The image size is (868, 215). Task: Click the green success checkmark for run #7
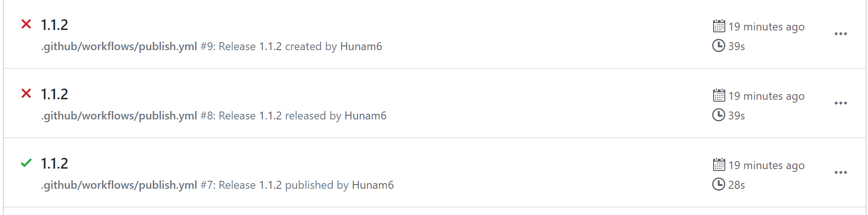[x=26, y=163]
